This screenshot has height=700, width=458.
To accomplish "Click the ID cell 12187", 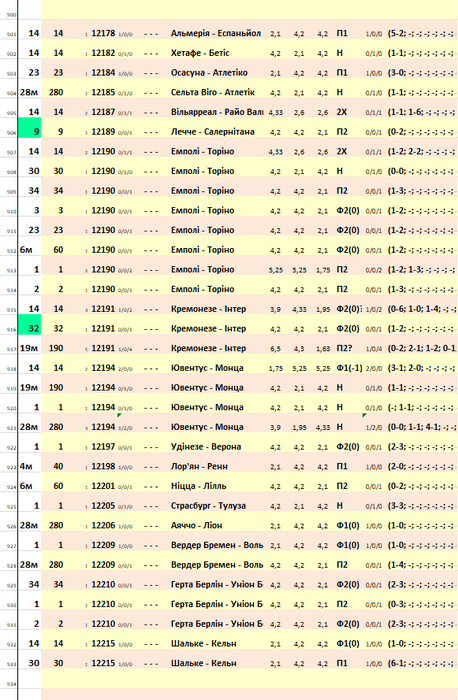I will (x=103, y=112).
